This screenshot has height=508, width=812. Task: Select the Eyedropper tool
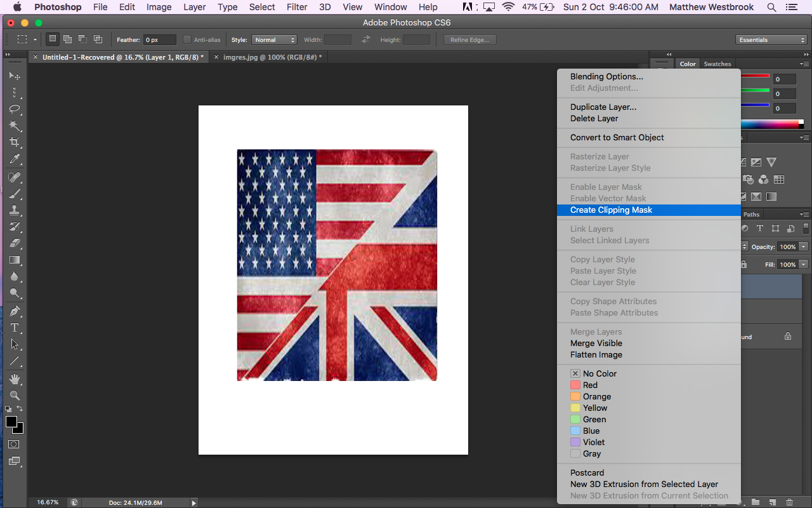tap(15, 159)
